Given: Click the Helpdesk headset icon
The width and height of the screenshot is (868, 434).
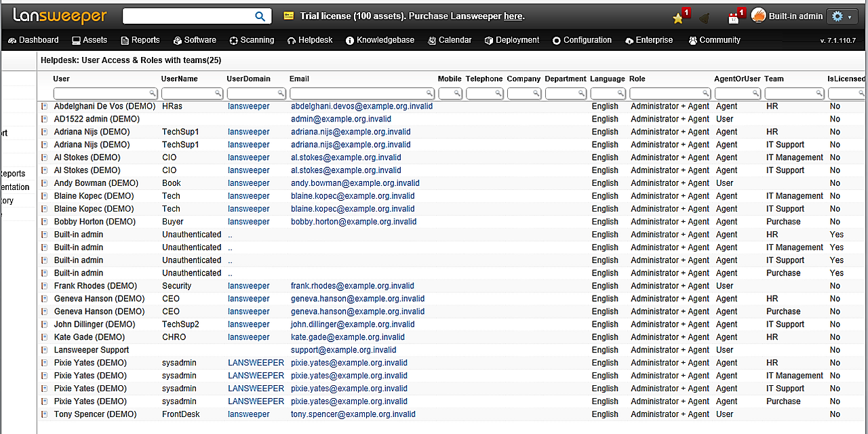Looking at the screenshot, I should coord(290,40).
